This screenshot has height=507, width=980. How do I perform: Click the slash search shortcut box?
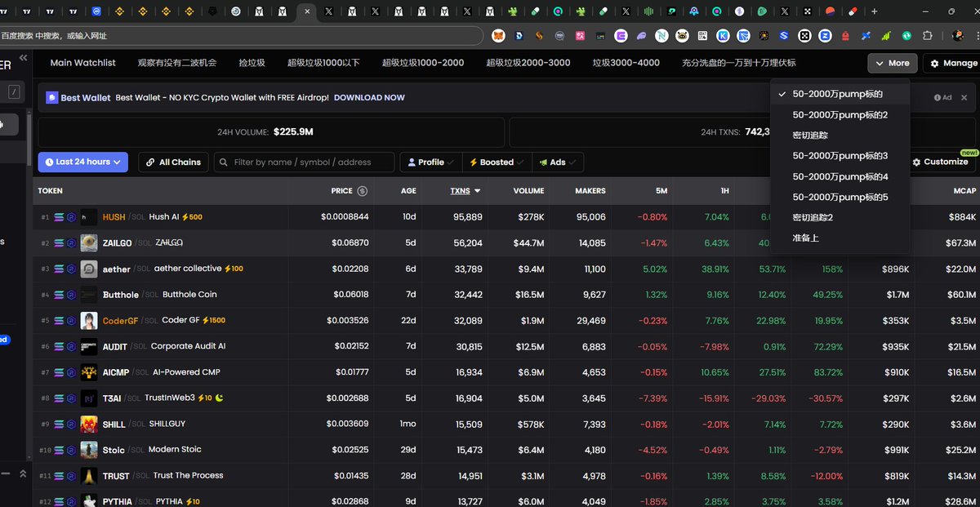(x=15, y=92)
